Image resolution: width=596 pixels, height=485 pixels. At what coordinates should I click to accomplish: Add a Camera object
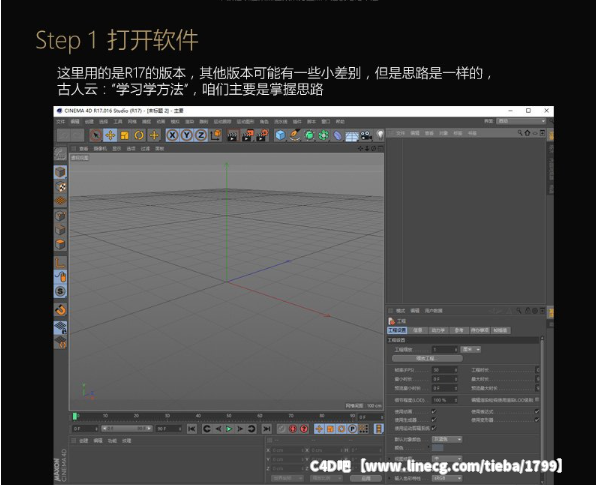click(366, 135)
